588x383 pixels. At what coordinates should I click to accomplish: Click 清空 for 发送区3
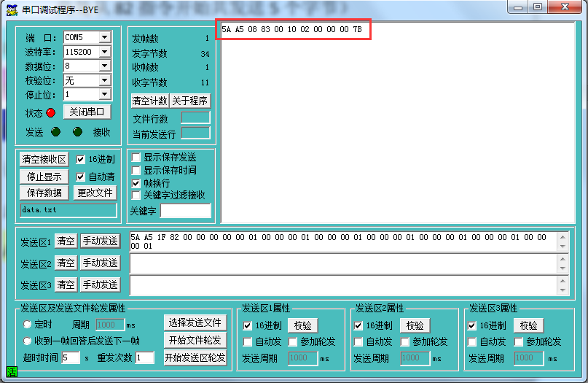click(66, 285)
